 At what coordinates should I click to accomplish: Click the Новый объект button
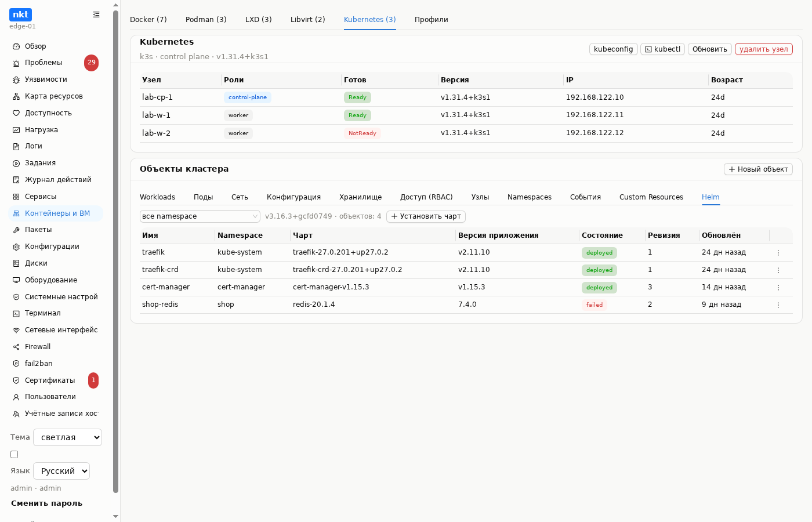pyautogui.click(x=758, y=169)
